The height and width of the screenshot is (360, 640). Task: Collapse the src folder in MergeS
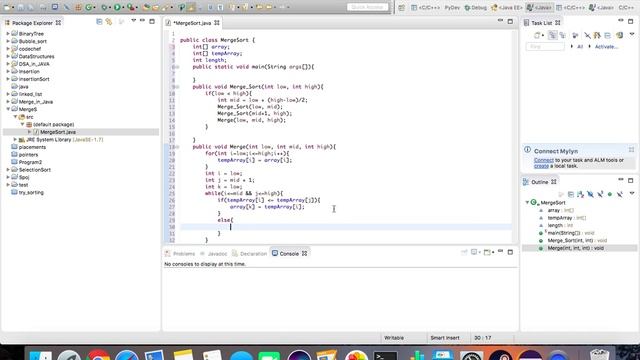(15, 117)
